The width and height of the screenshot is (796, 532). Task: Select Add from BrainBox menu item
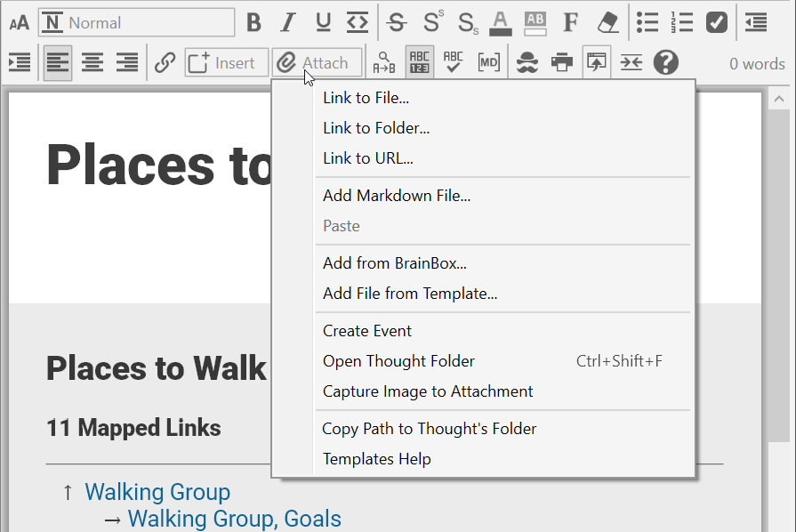click(394, 263)
